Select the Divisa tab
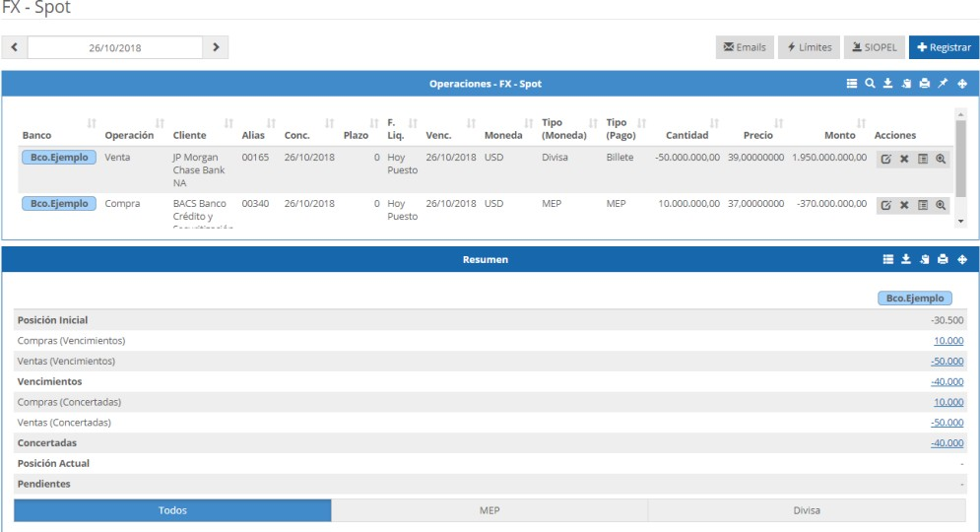The image size is (980, 532). click(807, 510)
